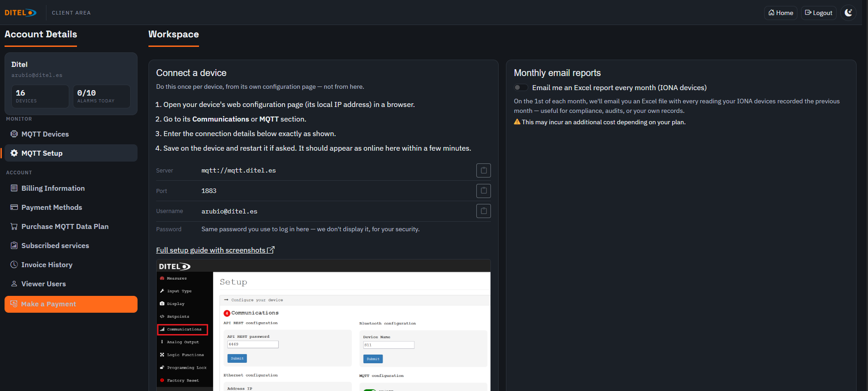Screen dimensions: 868x391
Task: Click arubio@ditel.es under Ditel account
Action: [x=37, y=75]
